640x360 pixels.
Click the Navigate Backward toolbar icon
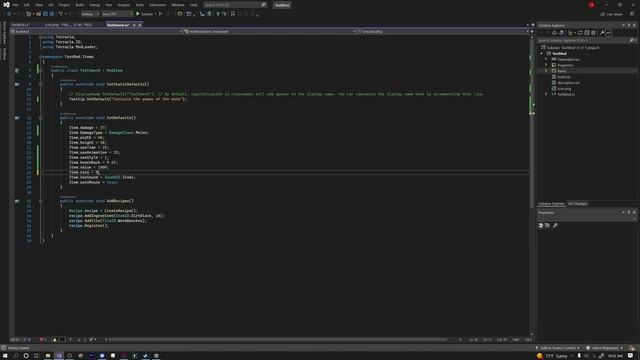(9, 14)
